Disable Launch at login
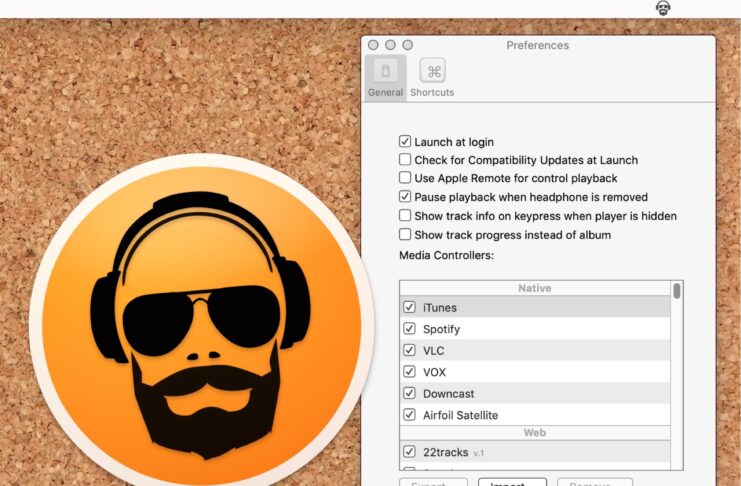This screenshot has width=741, height=486. click(405, 141)
